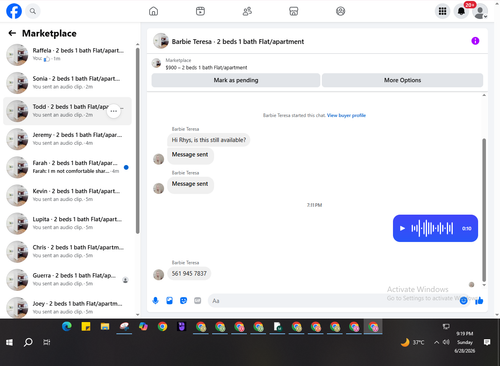Click the conversation list scroll-down arrow
This screenshot has width=500, height=366.
coord(138,314)
